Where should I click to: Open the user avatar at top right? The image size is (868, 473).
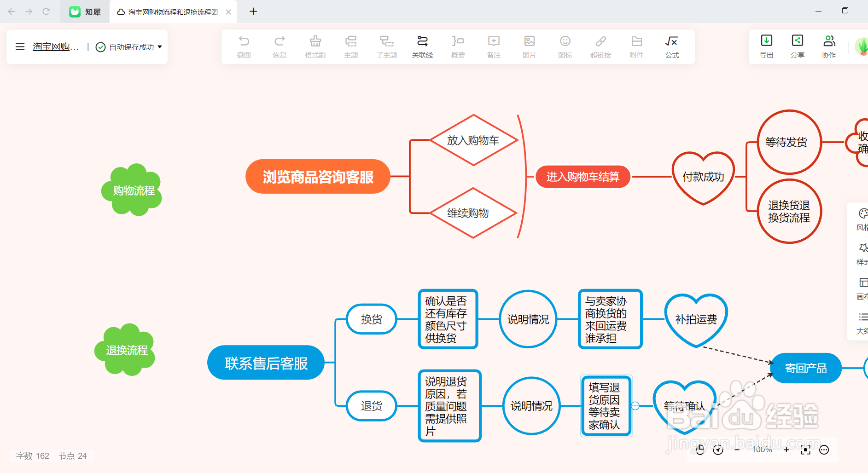(862, 46)
